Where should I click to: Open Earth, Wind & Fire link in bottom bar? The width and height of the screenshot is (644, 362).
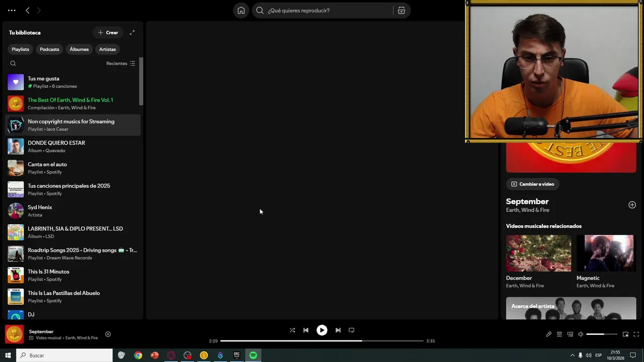(x=82, y=338)
